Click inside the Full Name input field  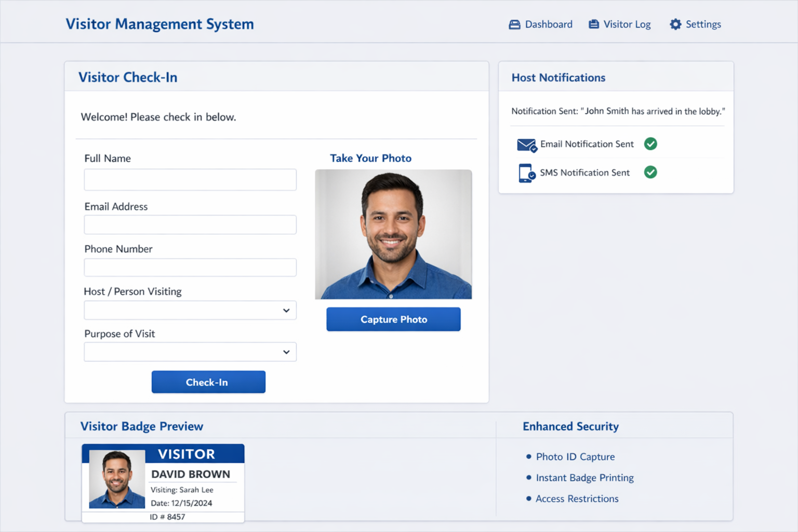190,179
